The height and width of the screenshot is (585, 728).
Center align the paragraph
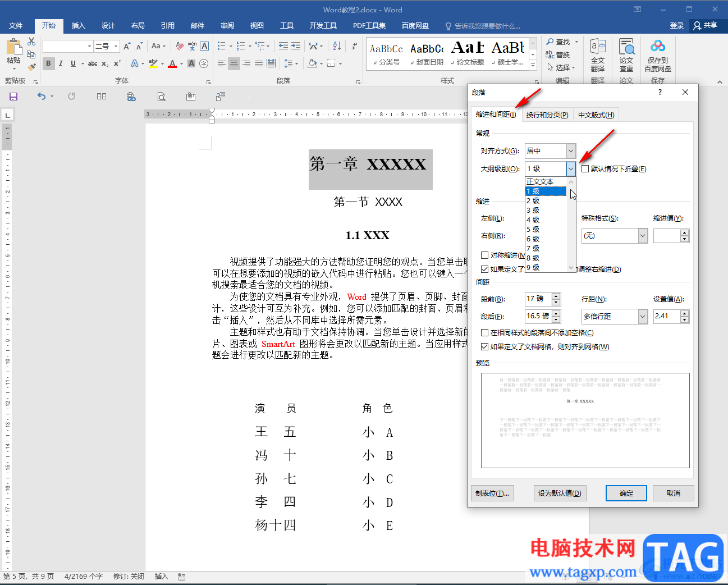pyautogui.click(x=234, y=63)
